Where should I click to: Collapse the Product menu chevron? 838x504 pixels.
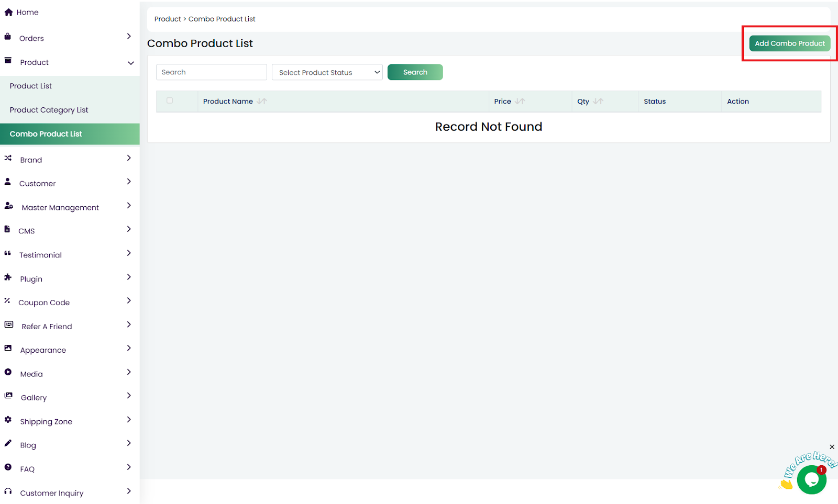pyautogui.click(x=130, y=63)
